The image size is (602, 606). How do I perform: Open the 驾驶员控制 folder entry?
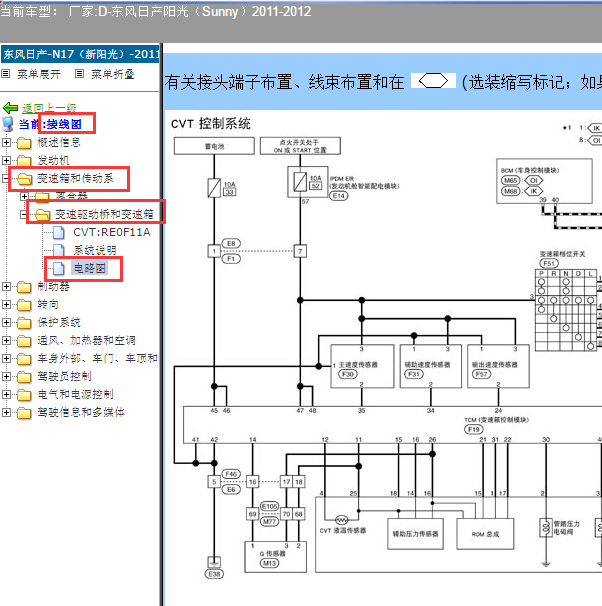tap(64, 376)
